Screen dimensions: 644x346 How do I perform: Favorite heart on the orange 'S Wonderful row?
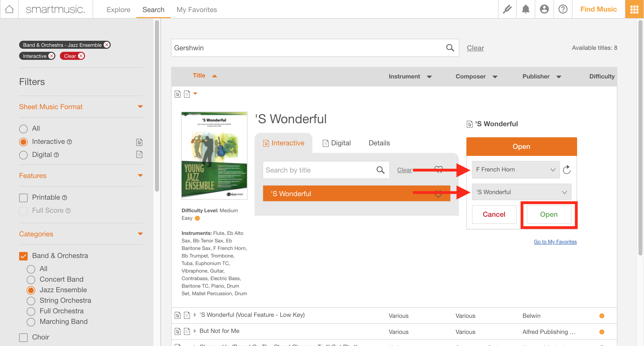coord(438,194)
